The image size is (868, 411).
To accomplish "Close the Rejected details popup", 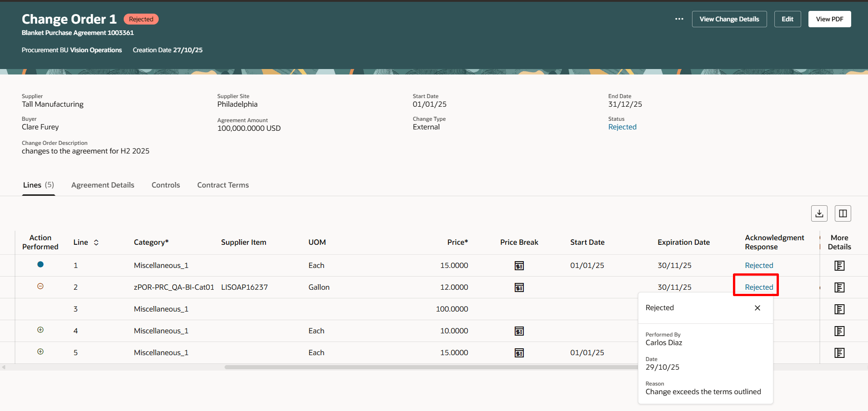I will (757, 308).
